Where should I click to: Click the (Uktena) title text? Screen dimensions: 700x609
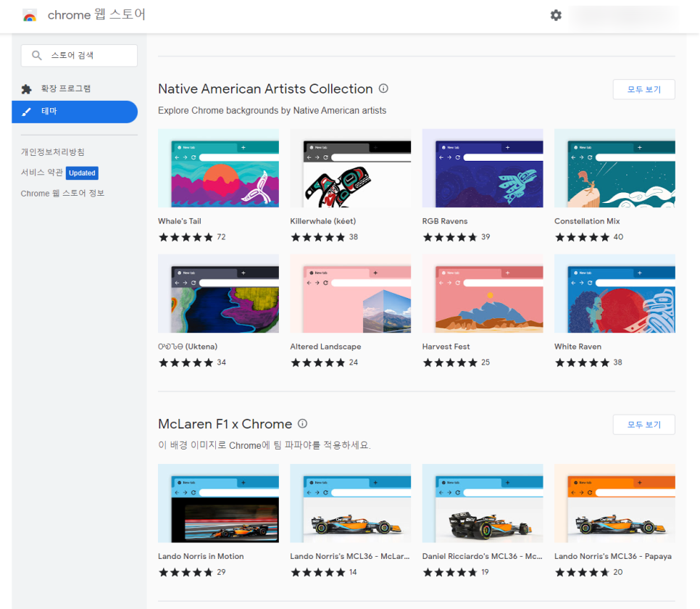pyautogui.click(x=188, y=347)
